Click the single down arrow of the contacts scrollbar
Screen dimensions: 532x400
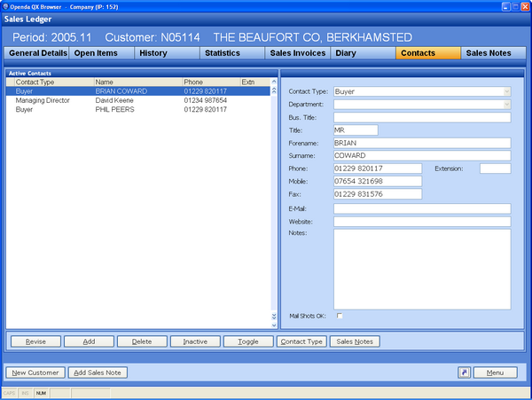(x=274, y=325)
